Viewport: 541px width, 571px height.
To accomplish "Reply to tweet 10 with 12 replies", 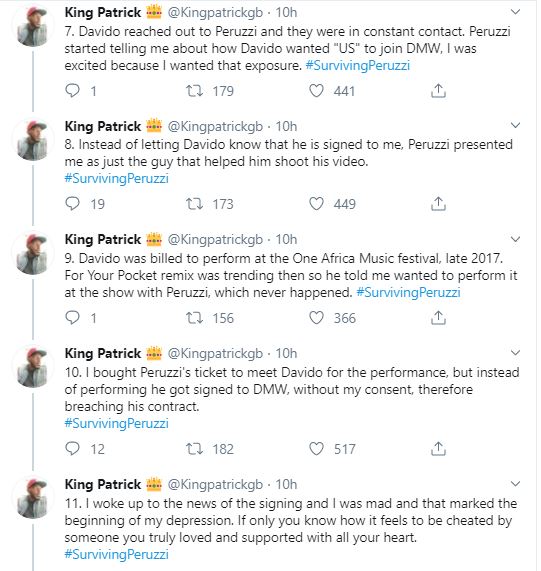I will coord(72,449).
